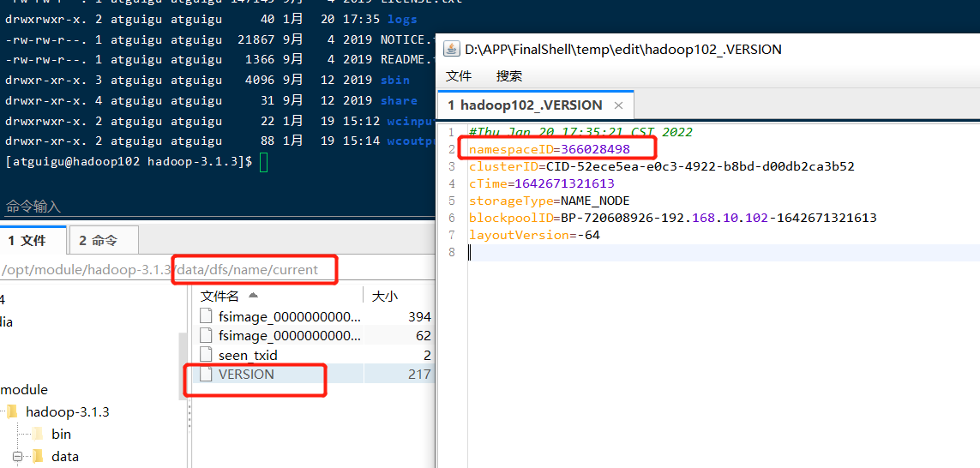Click the file icon of the 62-size fsimage
The width and height of the screenshot is (980, 468).
[x=206, y=335]
